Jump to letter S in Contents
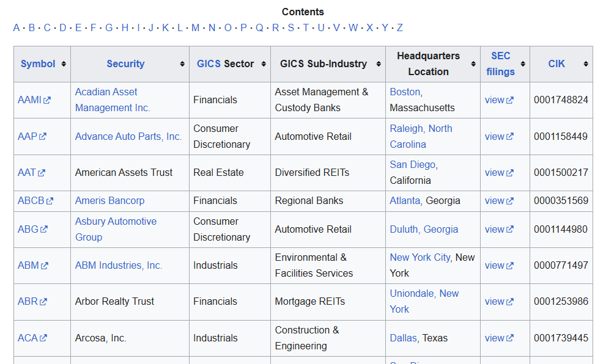The height and width of the screenshot is (364, 606). point(290,28)
